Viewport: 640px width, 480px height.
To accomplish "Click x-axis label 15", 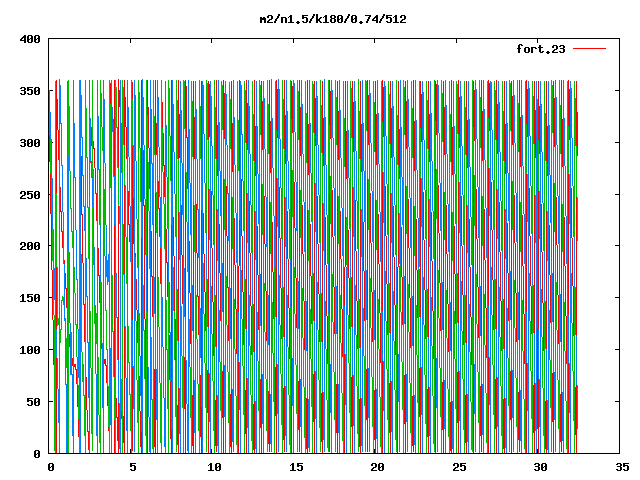I will point(296,467).
